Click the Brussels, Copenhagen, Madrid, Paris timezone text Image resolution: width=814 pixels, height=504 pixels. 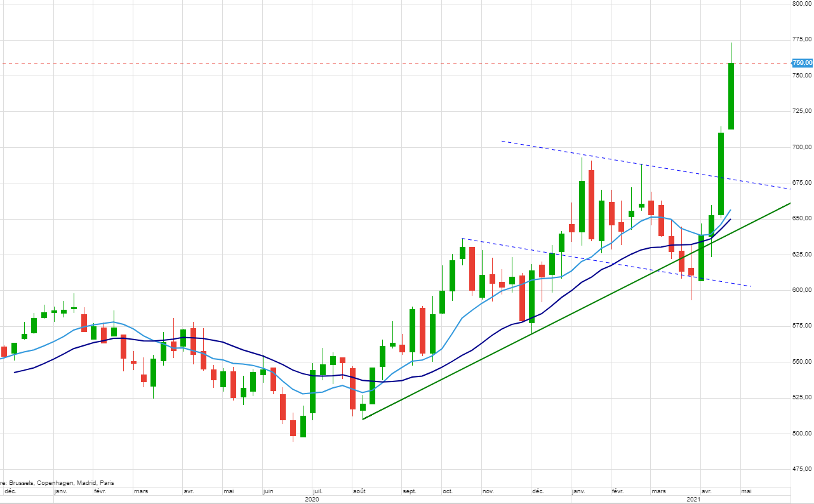[x=58, y=483]
